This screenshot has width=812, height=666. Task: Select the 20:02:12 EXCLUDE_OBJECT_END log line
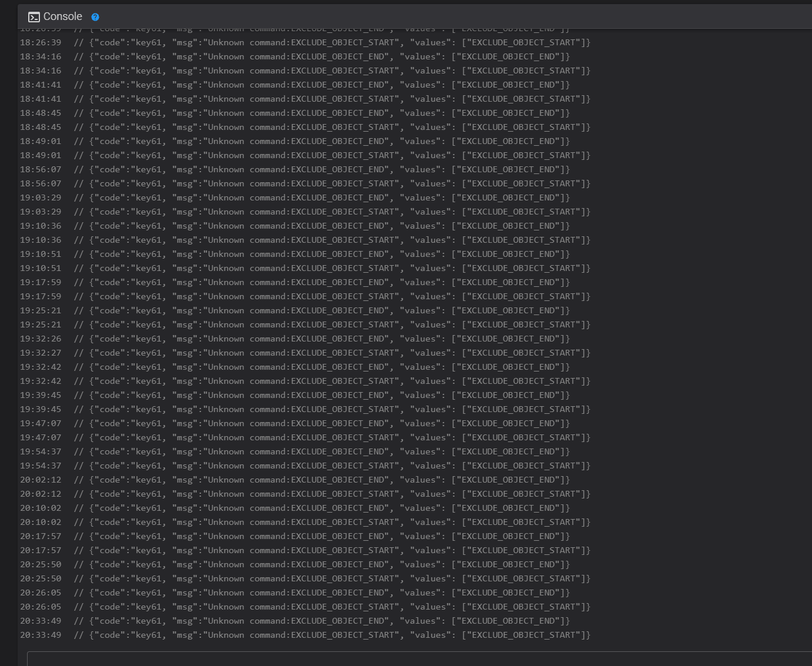(294, 480)
